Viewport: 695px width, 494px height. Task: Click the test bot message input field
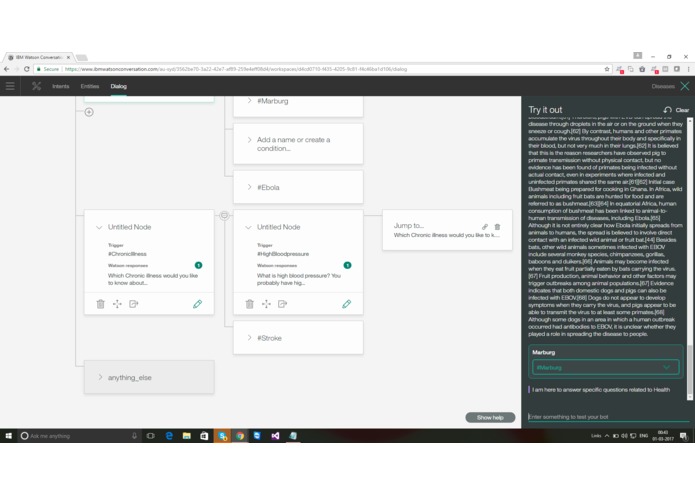click(608, 417)
